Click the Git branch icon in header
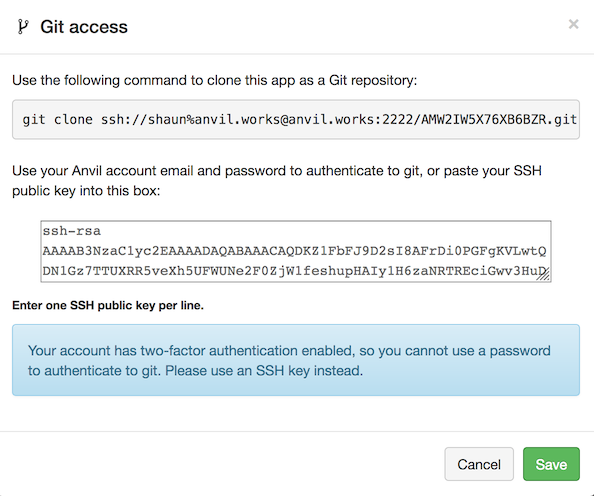This screenshot has height=496, width=594. pos(23,27)
